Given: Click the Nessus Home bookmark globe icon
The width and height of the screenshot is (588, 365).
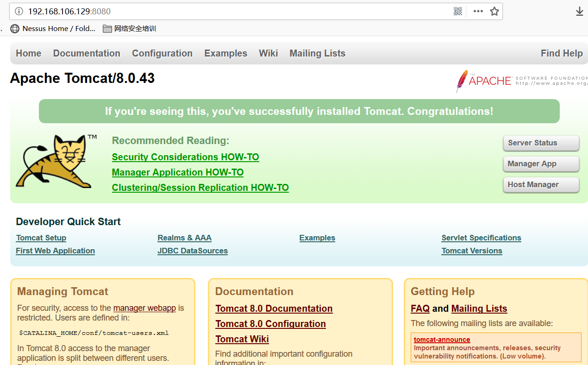Looking at the screenshot, I should point(15,29).
